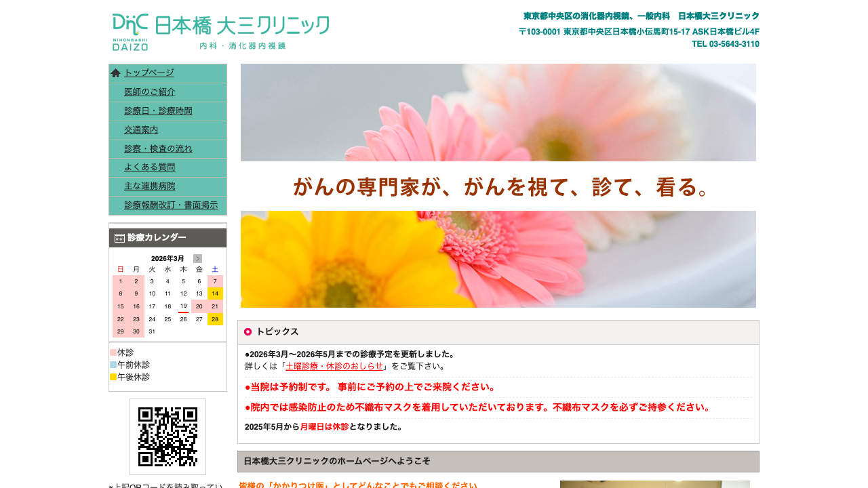This screenshot has width=868, height=488.
Task: Click the 2026年3月 calendar title
Action: click(167, 258)
